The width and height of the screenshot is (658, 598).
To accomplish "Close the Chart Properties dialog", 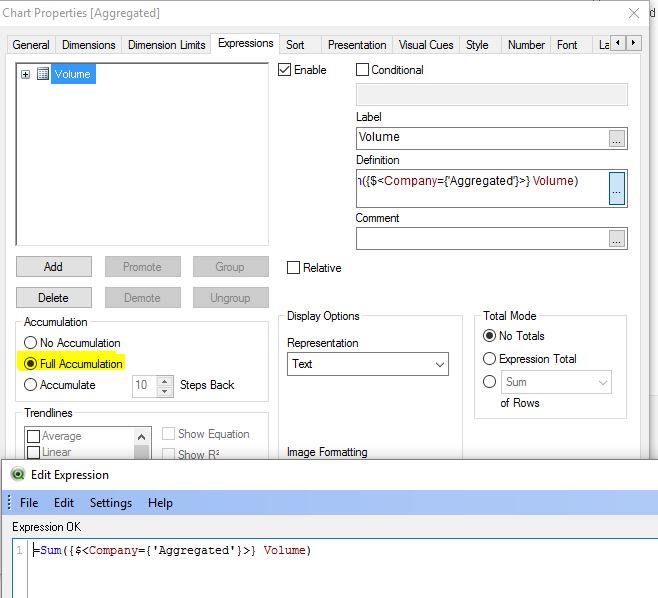I will [x=634, y=13].
